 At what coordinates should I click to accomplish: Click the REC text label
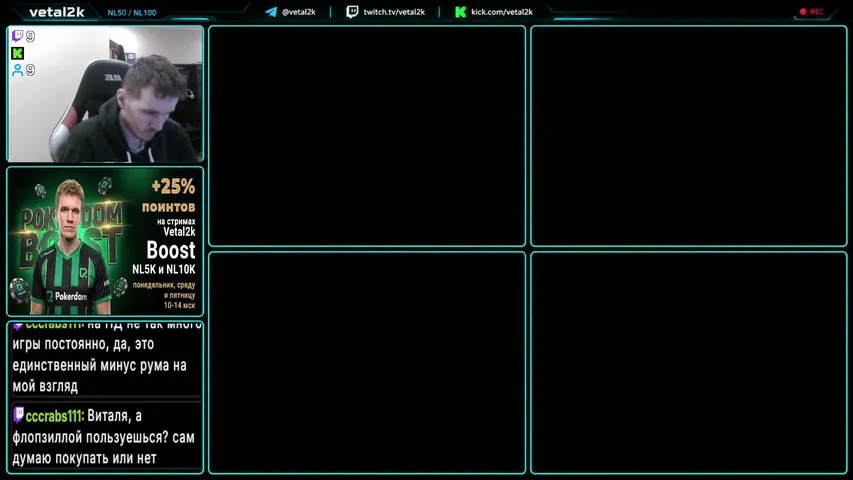817,11
